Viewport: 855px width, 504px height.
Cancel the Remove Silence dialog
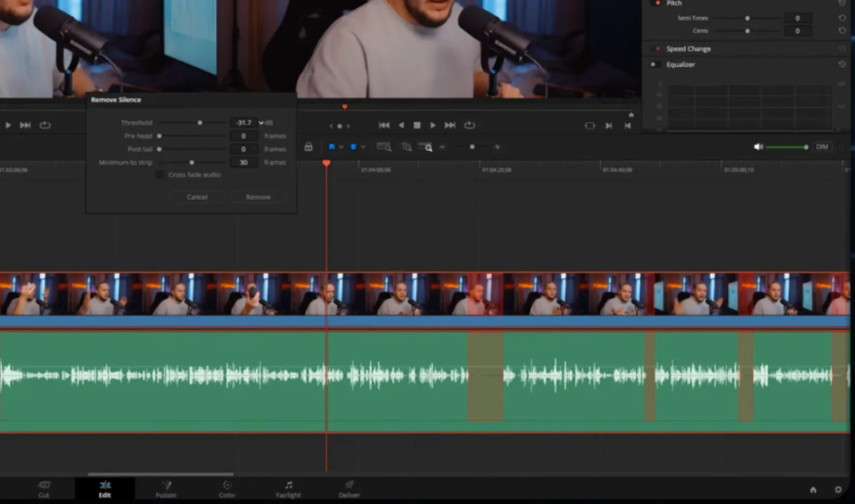click(x=197, y=197)
